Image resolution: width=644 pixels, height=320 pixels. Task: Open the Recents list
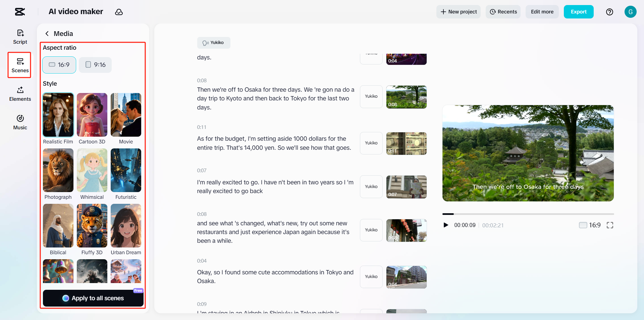(503, 12)
